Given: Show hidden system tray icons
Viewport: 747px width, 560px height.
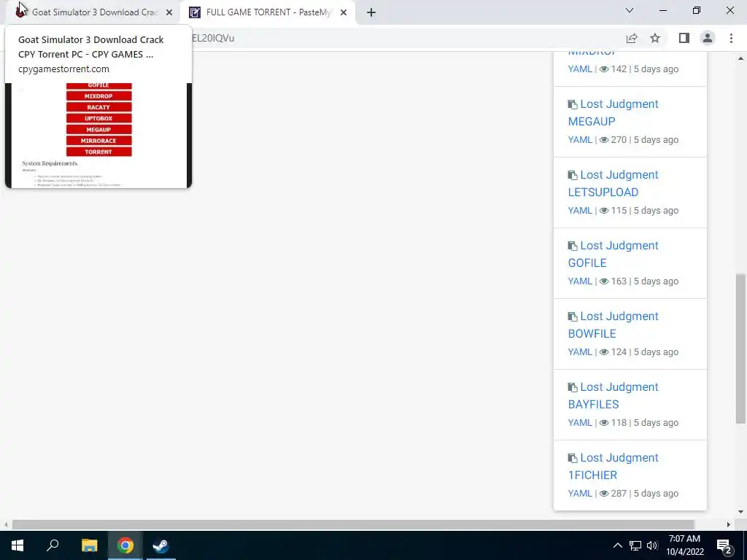Looking at the screenshot, I should coord(617,545).
